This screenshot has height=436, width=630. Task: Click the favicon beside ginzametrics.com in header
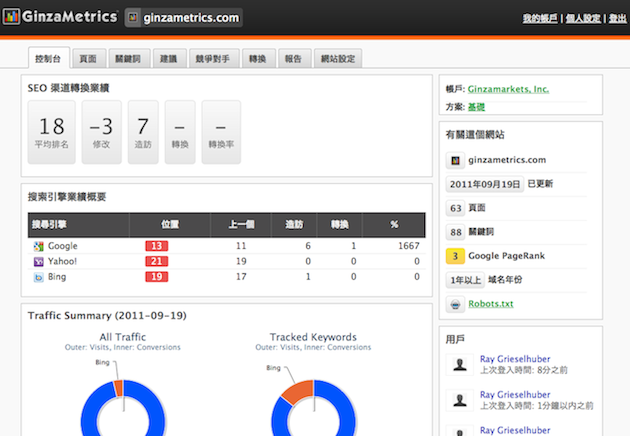[133, 18]
